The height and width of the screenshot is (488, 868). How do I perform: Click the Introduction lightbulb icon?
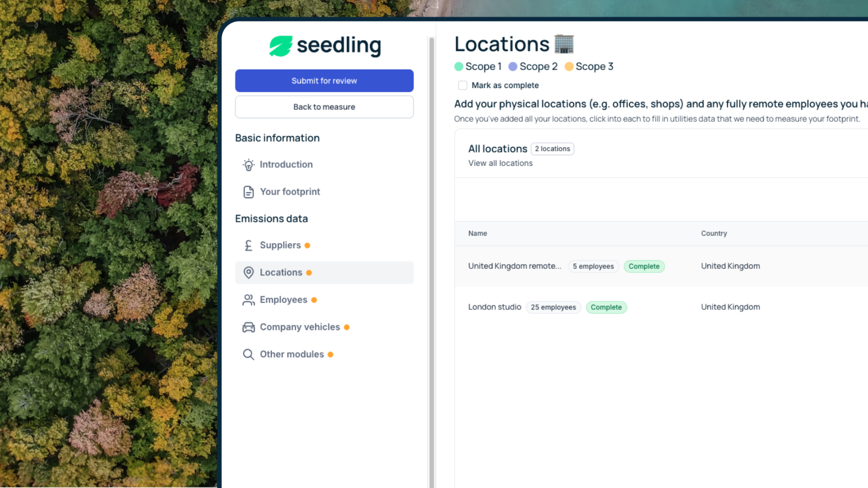(248, 165)
